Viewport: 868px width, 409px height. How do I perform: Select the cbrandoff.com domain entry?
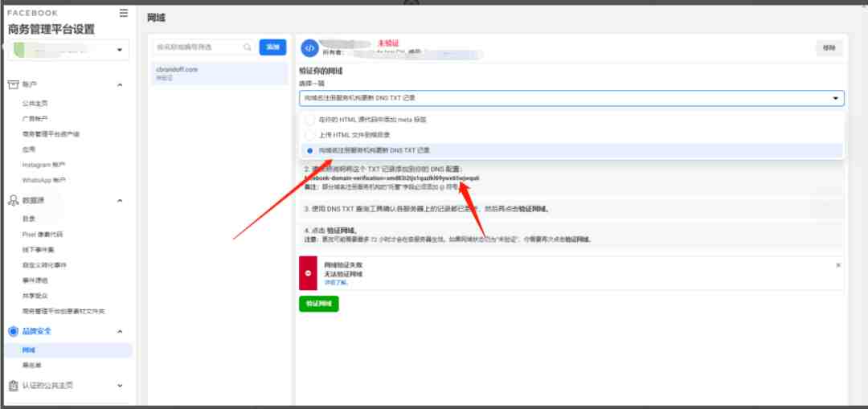coord(219,73)
